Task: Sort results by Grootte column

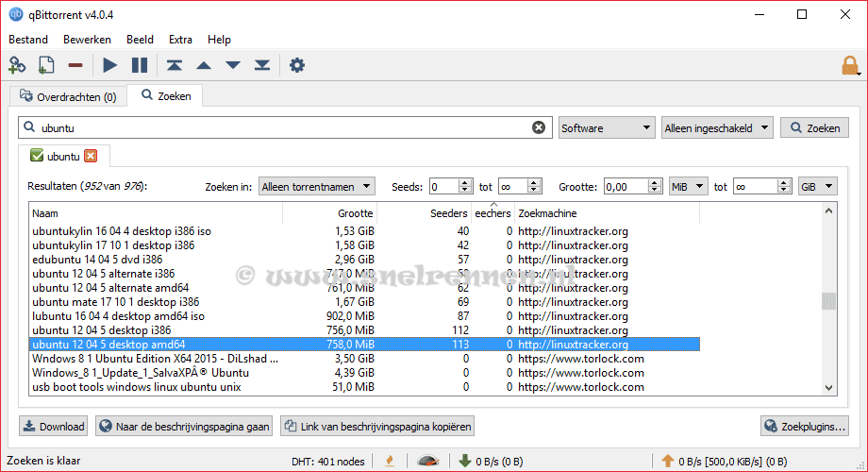Action: click(x=329, y=213)
